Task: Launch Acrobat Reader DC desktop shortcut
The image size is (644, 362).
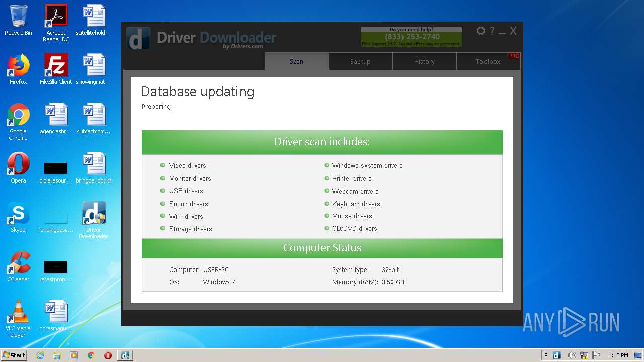Action: coord(56,23)
